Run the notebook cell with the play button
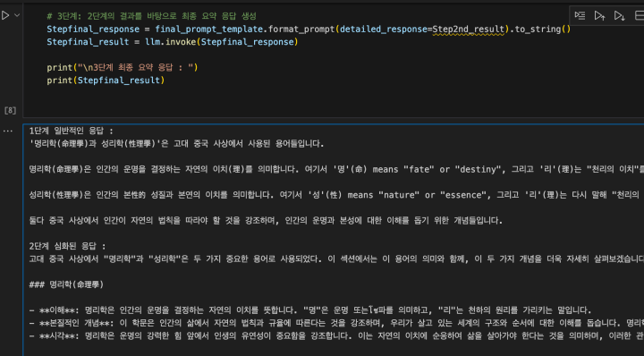644x356 pixels. click(5, 15)
